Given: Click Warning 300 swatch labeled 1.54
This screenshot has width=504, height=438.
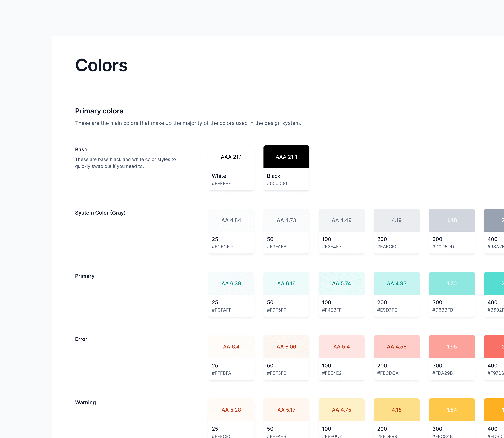Looking at the screenshot, I should pos(452,410).
